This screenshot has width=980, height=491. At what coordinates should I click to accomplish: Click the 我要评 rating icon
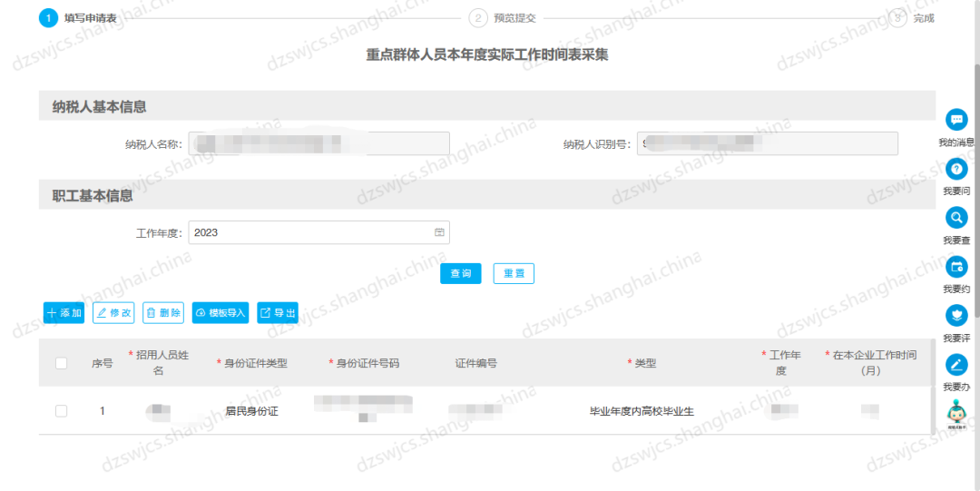[x=956, y=316]
